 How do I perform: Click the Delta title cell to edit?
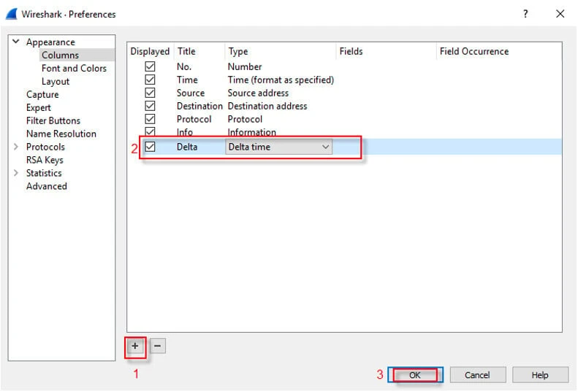pyautogui.click(x=187, y=147)
